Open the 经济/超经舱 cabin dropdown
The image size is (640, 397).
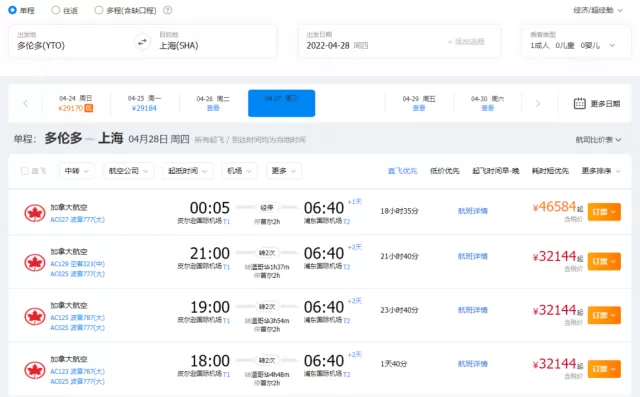point(598,10)
